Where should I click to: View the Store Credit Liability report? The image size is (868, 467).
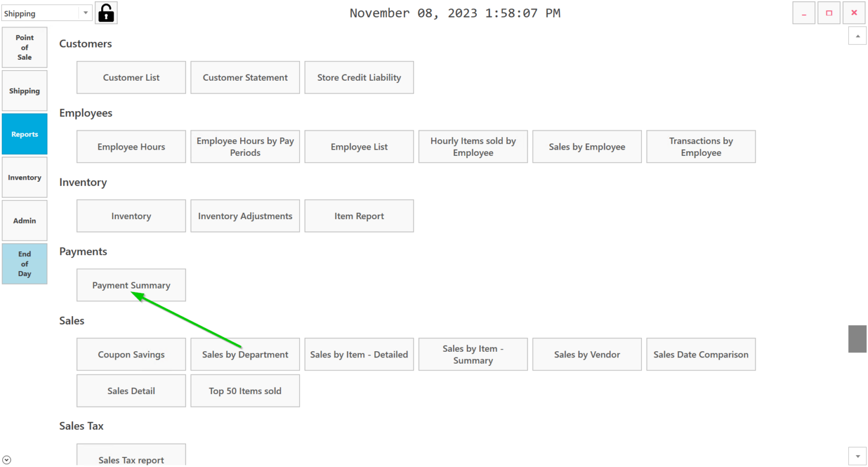tap(359, 77)
